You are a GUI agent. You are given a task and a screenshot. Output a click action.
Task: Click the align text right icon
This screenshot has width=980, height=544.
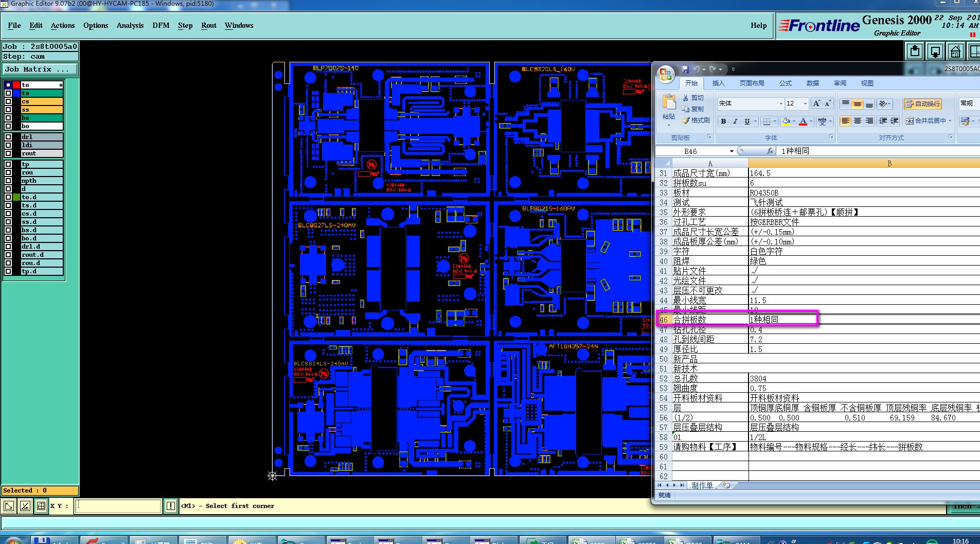point(869,120)
